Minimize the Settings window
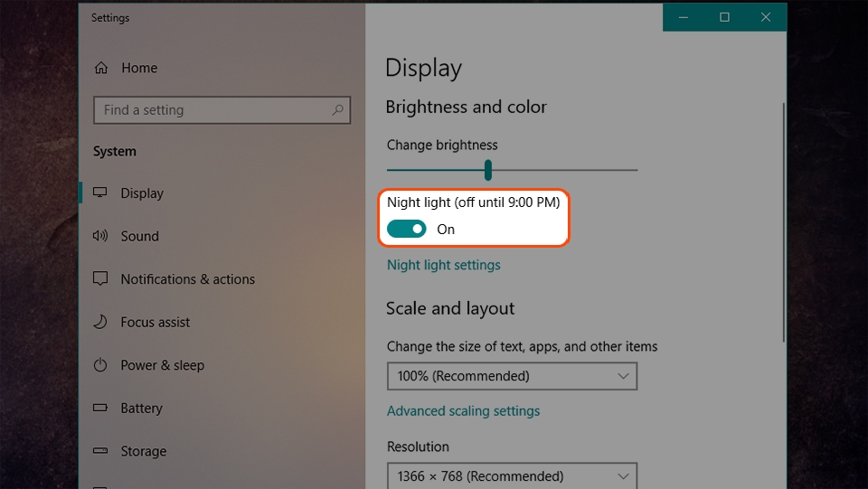The image size is (868, 489). (684, 17)
